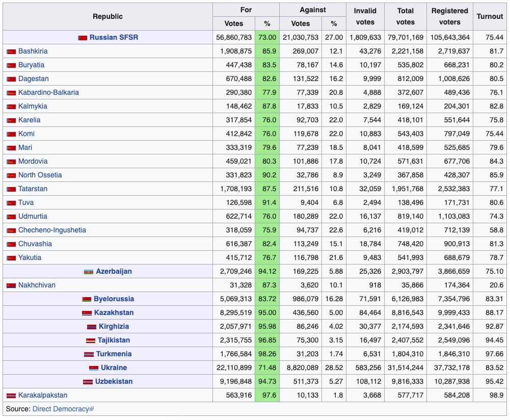Follow the Tatarstan link
Screen dimensions: 510x420
point(33,189)
